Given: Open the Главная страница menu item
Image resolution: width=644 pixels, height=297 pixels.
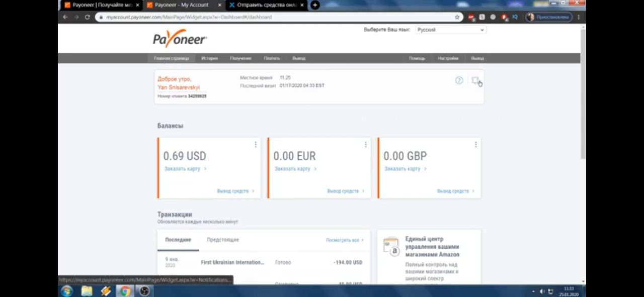Looking at the screenshot, I should [172, 58].
